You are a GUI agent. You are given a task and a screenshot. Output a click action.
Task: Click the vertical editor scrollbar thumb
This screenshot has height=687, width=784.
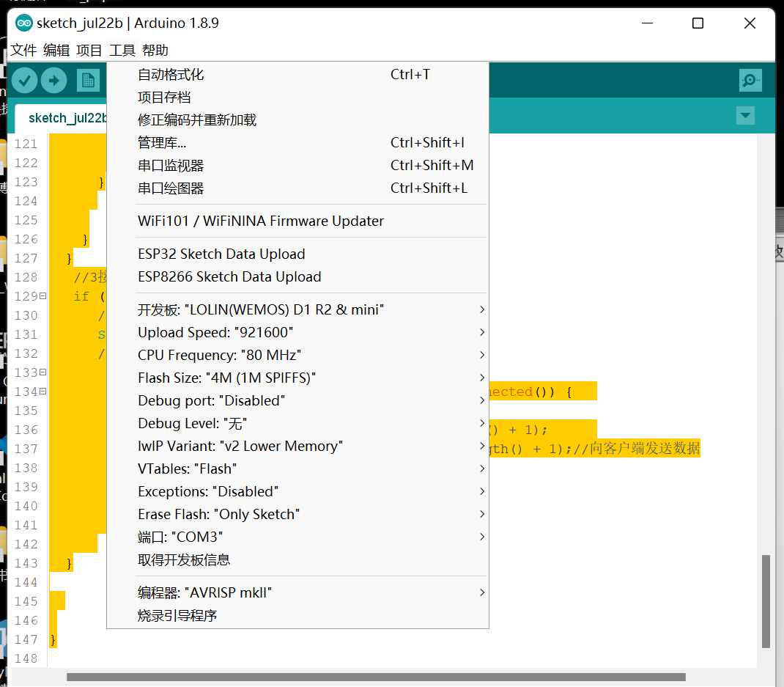(x=766, y=601)
